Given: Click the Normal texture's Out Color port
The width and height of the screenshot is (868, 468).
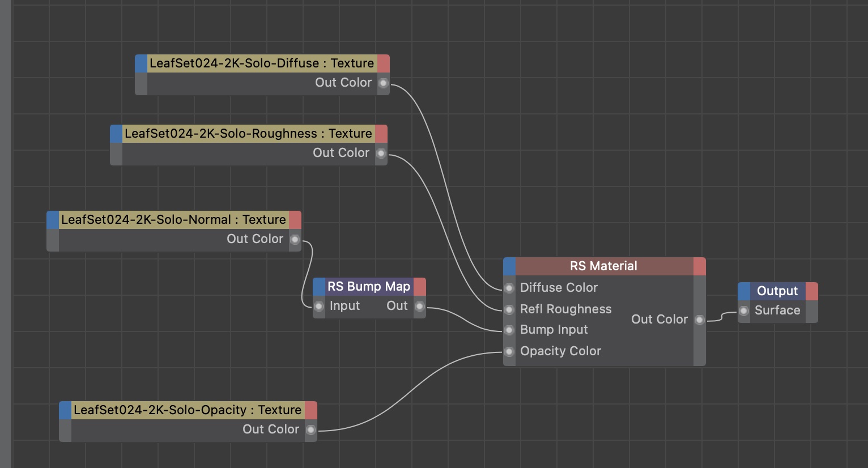Looking at the screenshot, I should click(x=295, y=240).
